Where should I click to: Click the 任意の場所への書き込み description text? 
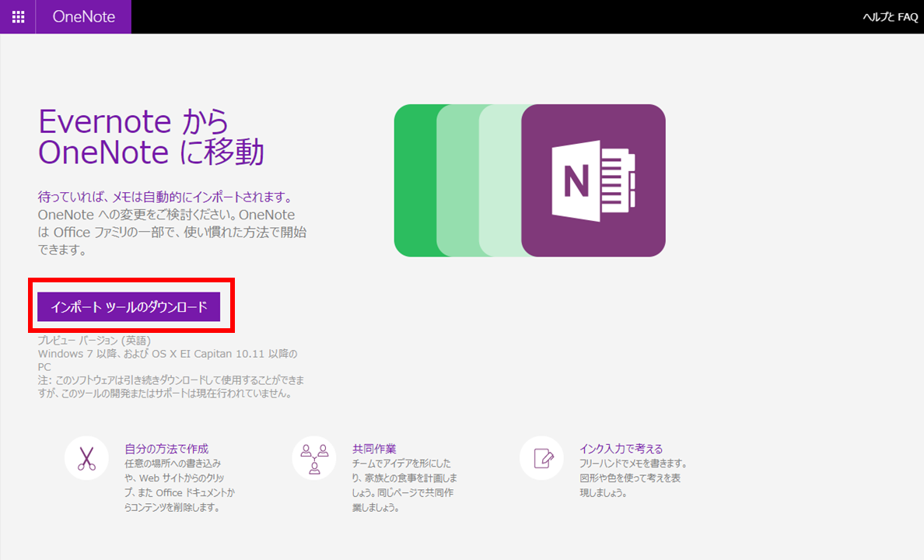click(x=180, y=485)
